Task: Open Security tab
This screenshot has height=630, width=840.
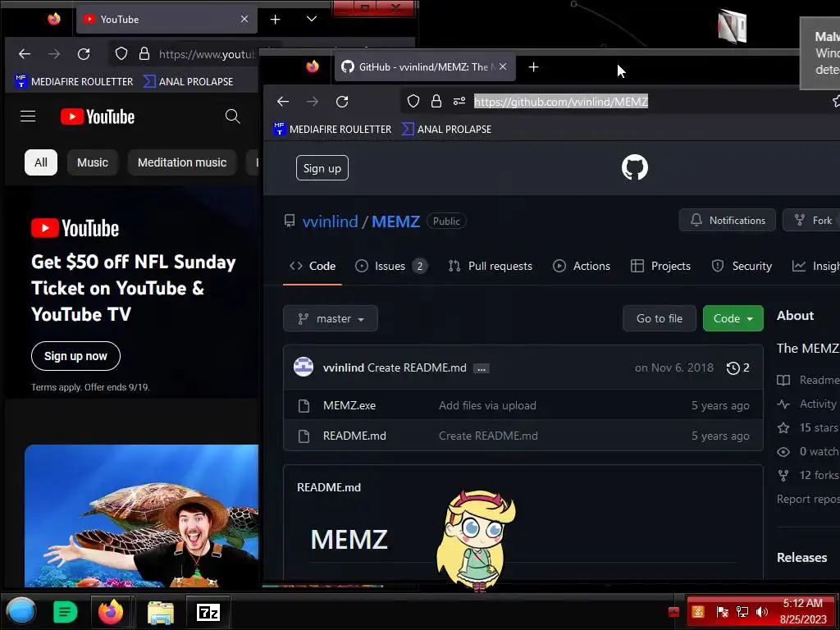Action: (742, 267)
